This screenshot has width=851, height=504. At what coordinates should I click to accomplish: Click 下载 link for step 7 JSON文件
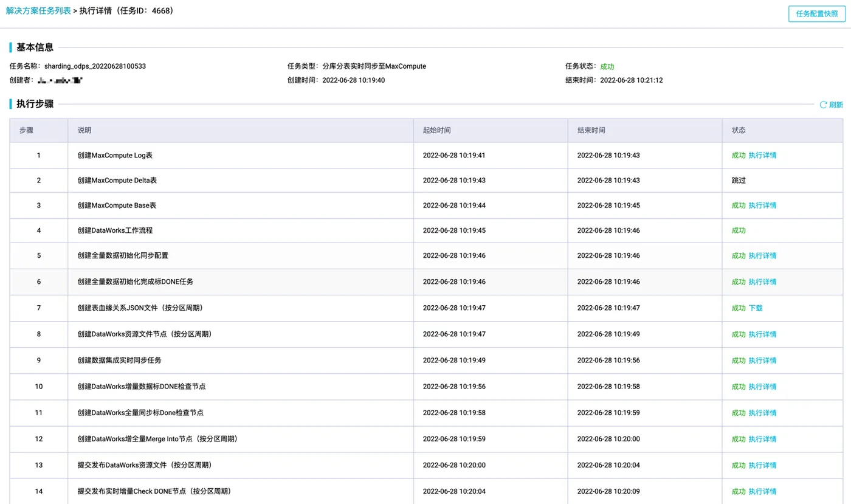[756, 308]
